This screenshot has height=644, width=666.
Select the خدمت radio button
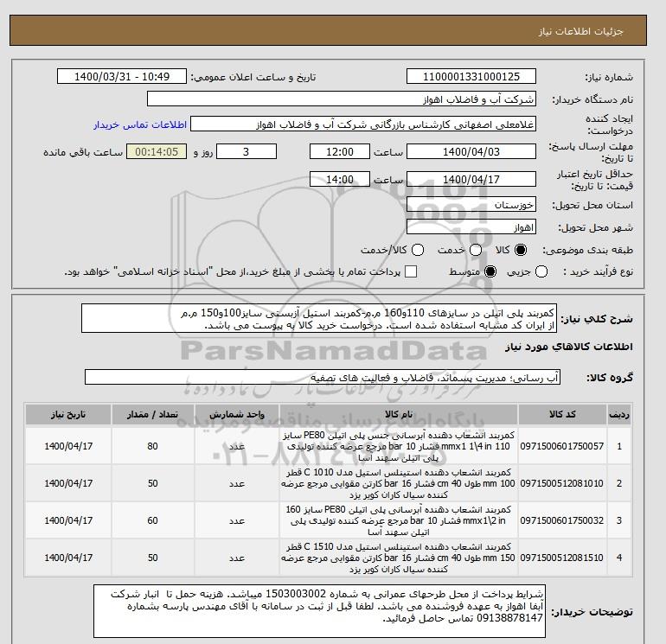click(x=476, y=250)
